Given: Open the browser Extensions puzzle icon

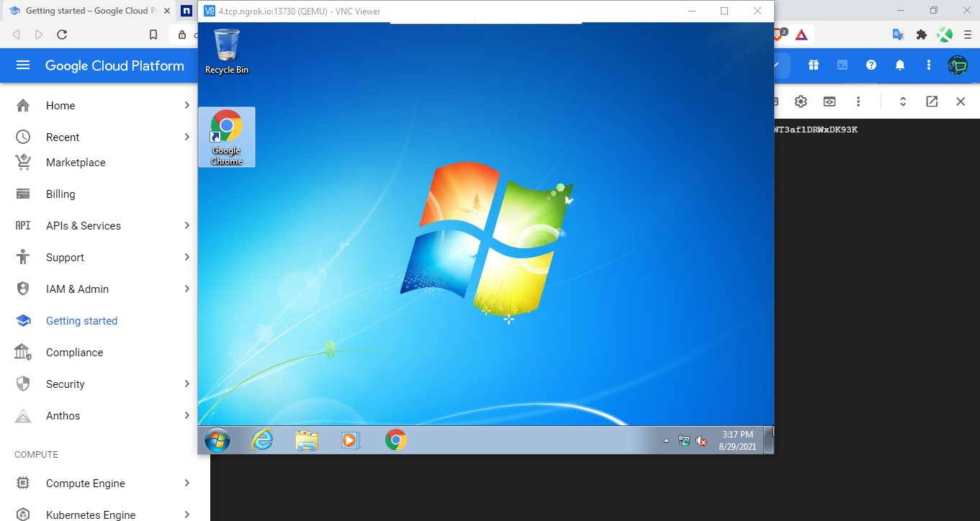Looking at the screenshot, I should point(921,35).
